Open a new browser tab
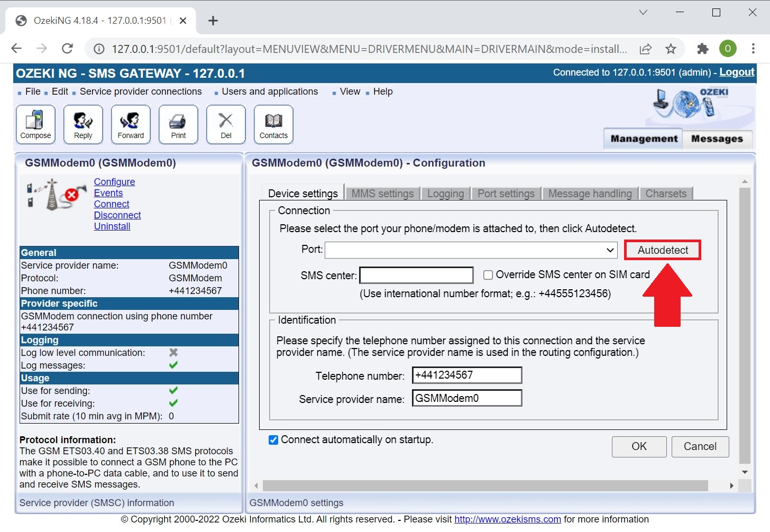 pos(213,21)
